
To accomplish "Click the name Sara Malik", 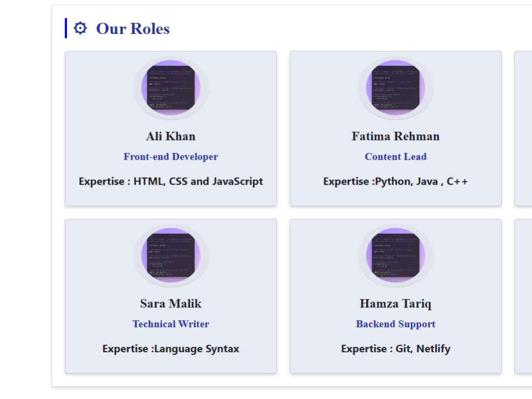I will (x=171, y=304).
